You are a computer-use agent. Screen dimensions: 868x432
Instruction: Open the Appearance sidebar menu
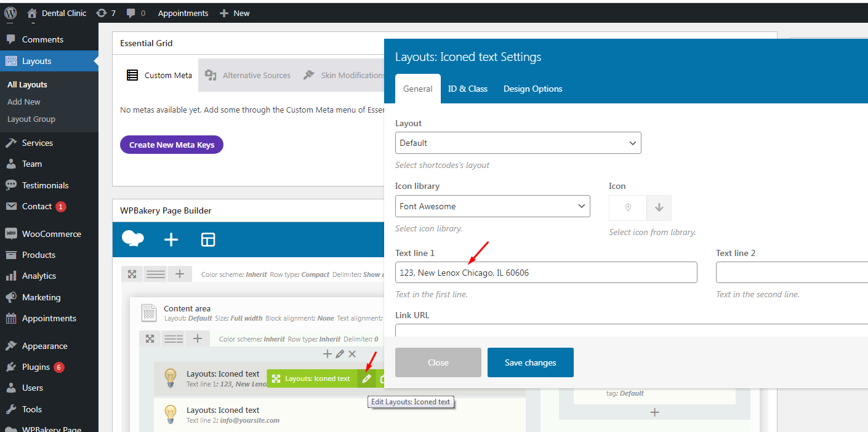pyautogui.click(x=49, y=346)
